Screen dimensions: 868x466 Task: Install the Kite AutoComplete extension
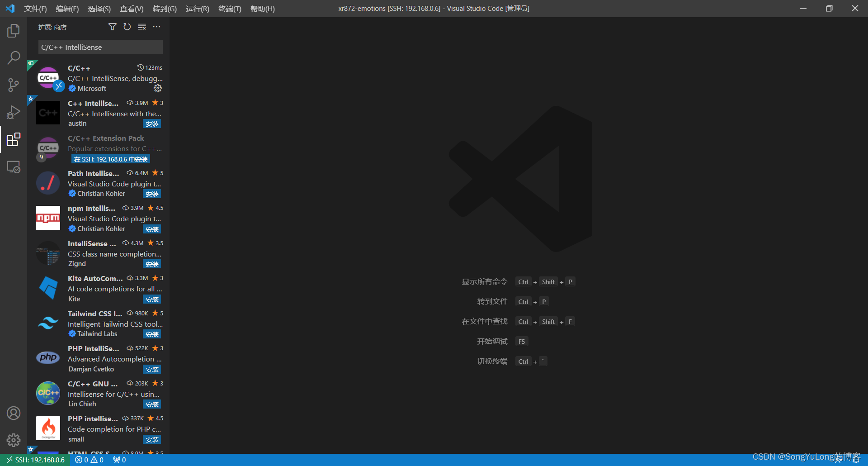pos(152,300)
